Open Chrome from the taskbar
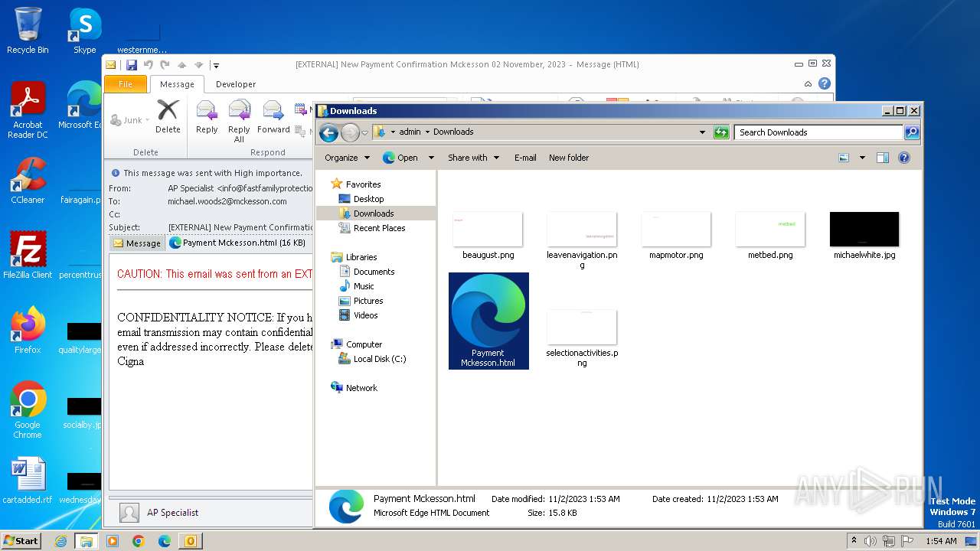Viewport: 980px width, 551px height. [138, 541]
